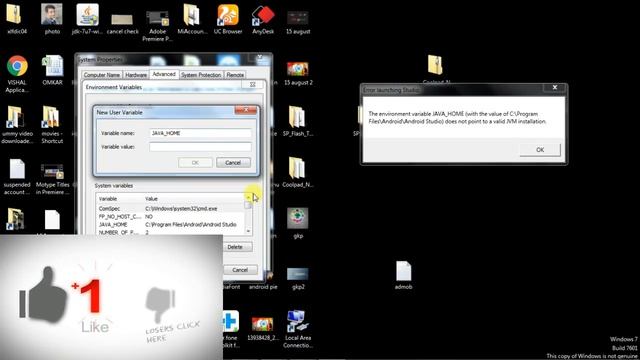Screen dimensions: 640x360
Task: Click the Variable value input field
Action: pos(200,147)
